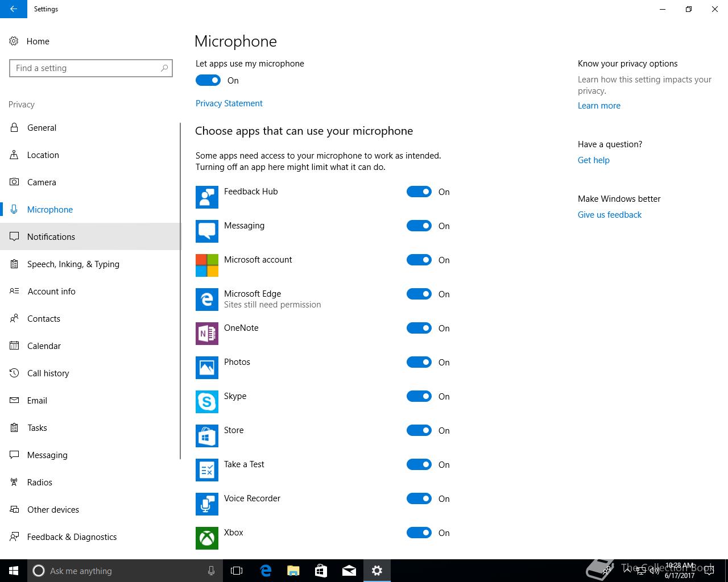The image size is (728, 582).
Task: Turn off Take a Test microphone access
Action: click(x=419, y=464)
